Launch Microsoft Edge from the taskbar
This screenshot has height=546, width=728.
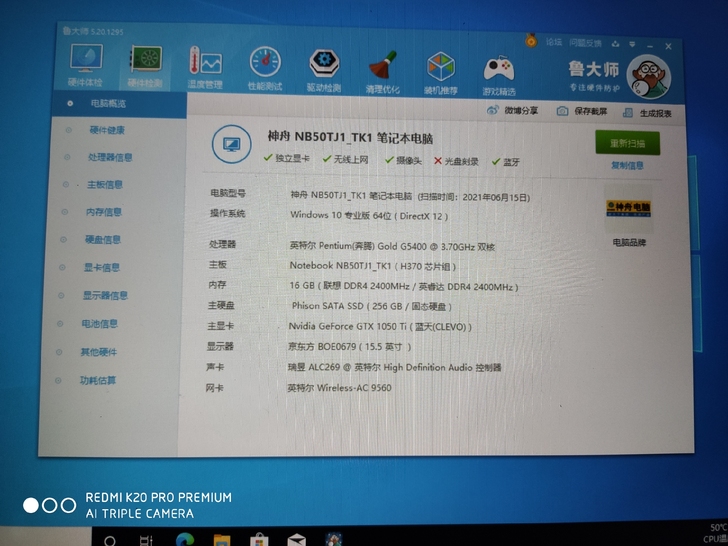[185, 540]
